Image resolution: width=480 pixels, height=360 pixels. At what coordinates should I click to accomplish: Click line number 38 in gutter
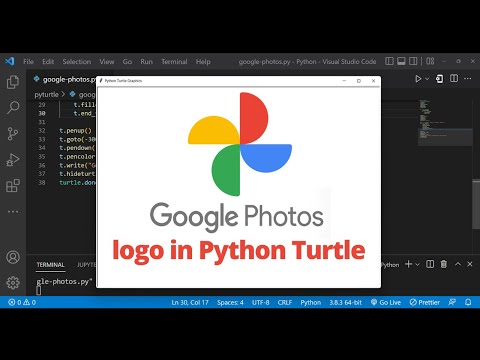(42, 183)
